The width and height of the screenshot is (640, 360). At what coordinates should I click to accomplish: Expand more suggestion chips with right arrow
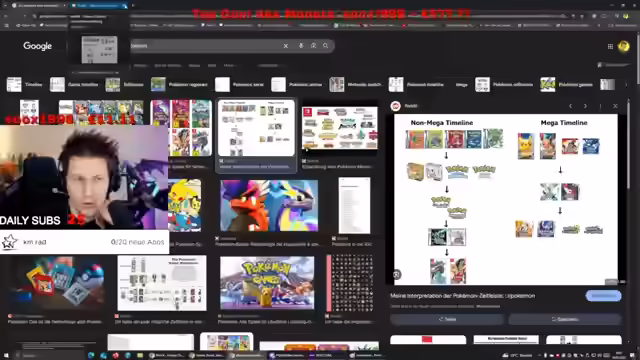[626, 85]
